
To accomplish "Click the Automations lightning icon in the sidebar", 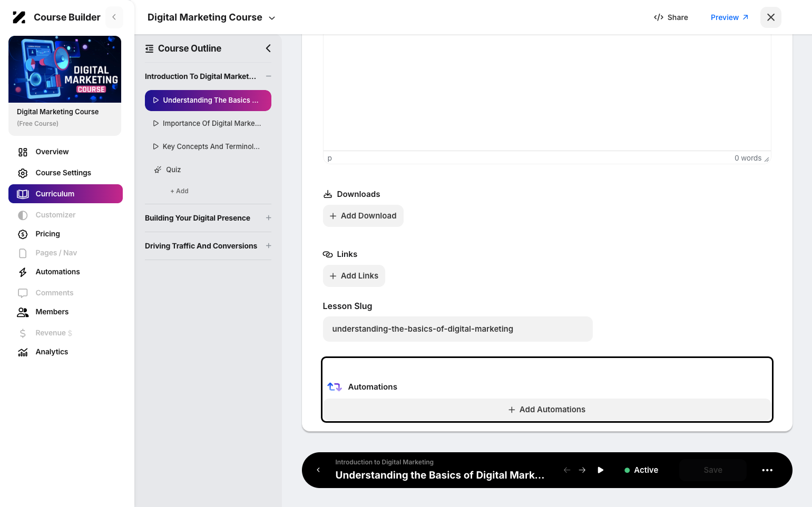I will coord(23,272).
